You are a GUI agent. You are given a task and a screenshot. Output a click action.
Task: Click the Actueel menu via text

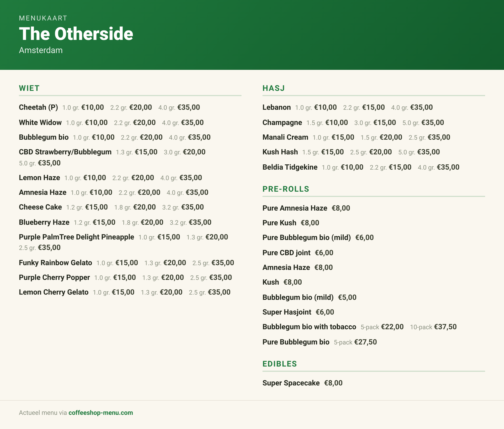tap(43, 413)
